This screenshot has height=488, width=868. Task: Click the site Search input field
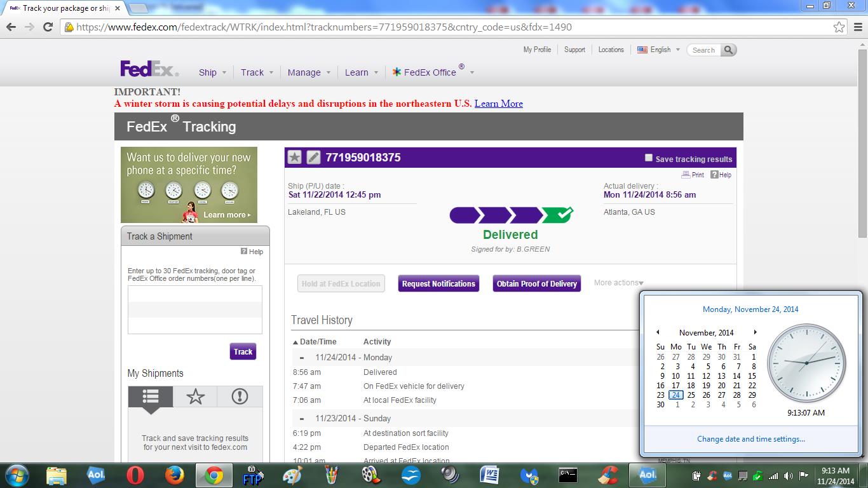(x=704, y=50)
